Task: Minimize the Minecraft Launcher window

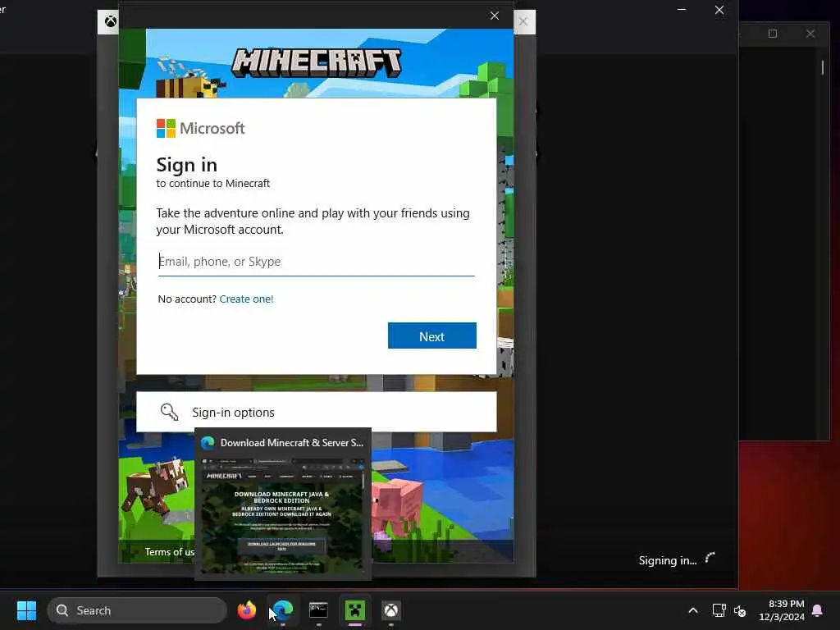Action: coord(682,10)
